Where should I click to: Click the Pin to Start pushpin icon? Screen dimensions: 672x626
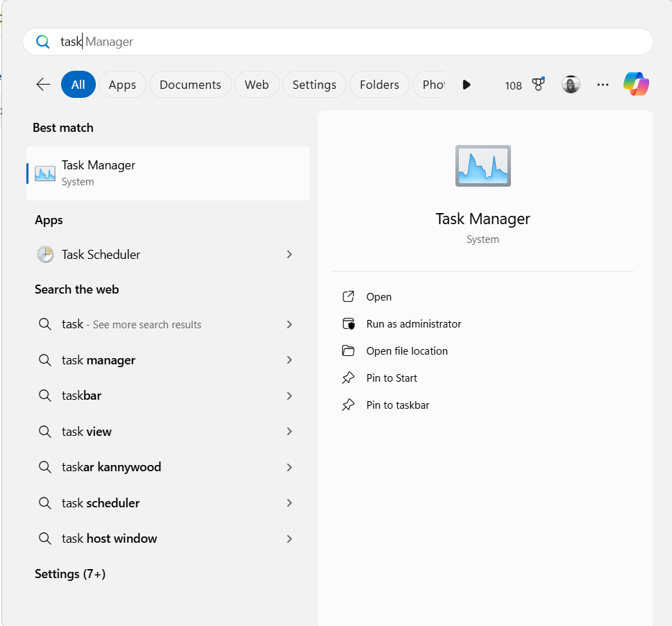[348, 378]
